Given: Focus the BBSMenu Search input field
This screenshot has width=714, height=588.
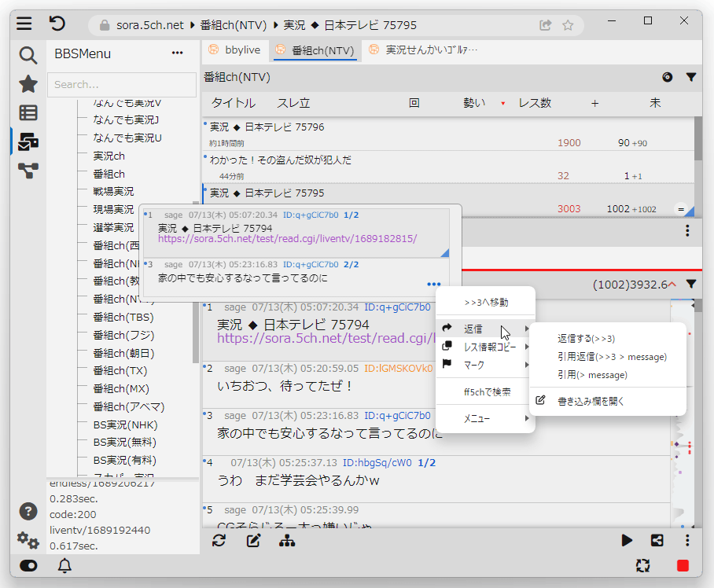Looking at the screenshot, I should pos(122,85).
